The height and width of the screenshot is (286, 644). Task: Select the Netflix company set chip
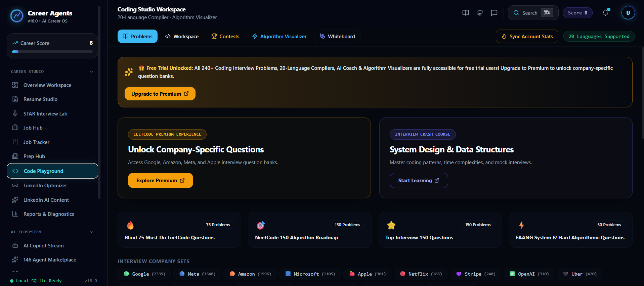(x=421, y=274)
